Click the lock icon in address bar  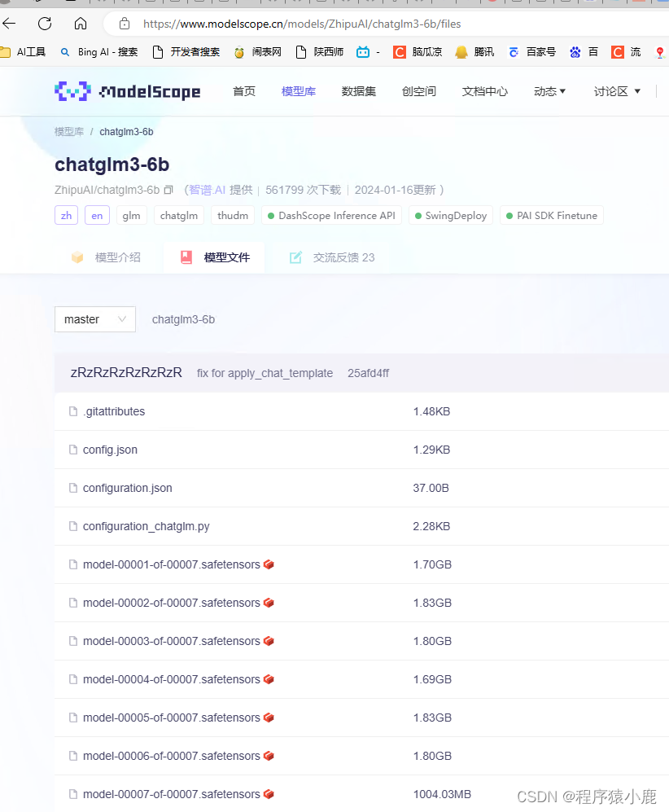[x=125, y=24]
